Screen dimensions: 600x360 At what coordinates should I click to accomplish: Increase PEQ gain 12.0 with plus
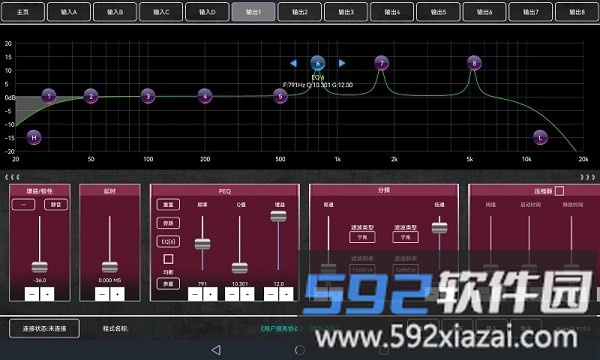point(286,294)
